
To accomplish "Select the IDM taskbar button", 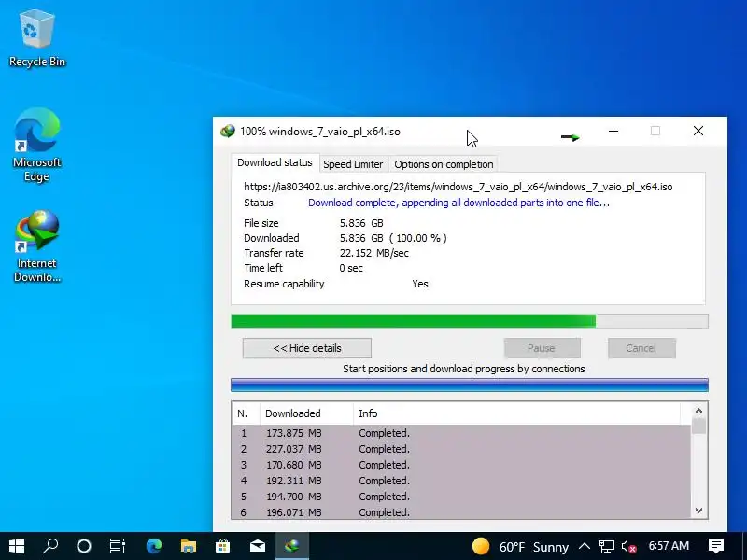I will (292, 546).
